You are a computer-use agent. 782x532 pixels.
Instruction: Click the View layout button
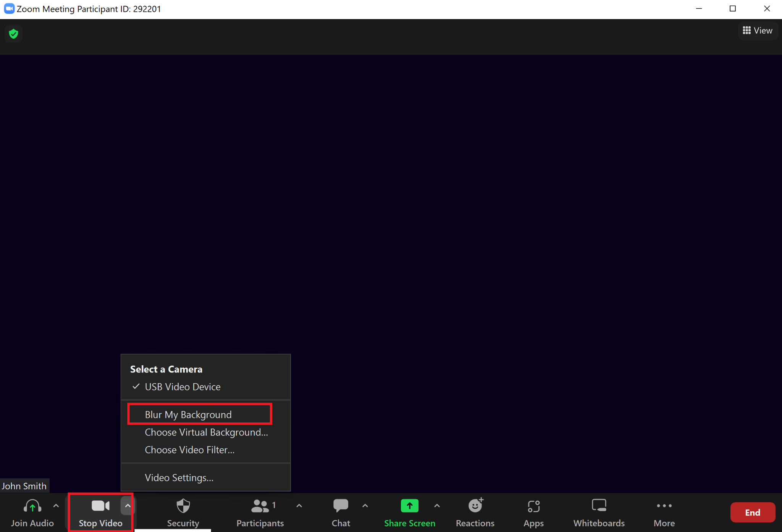758,30
